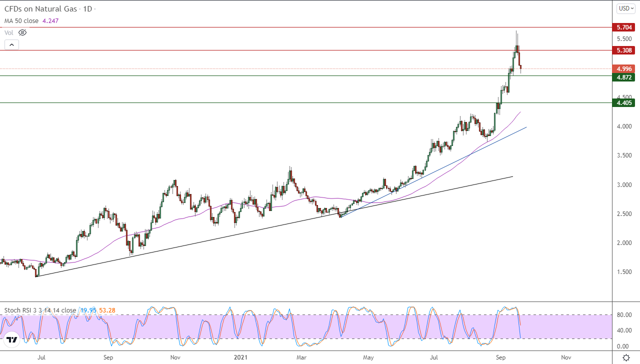Click the 5.308 price level label
The image size is (640, 364).
pos(625,50)
